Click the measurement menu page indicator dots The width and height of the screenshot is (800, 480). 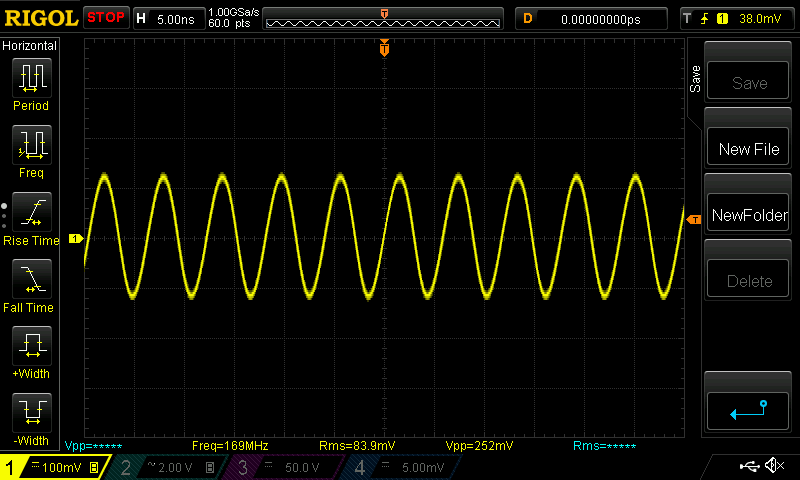pos(4,216)
